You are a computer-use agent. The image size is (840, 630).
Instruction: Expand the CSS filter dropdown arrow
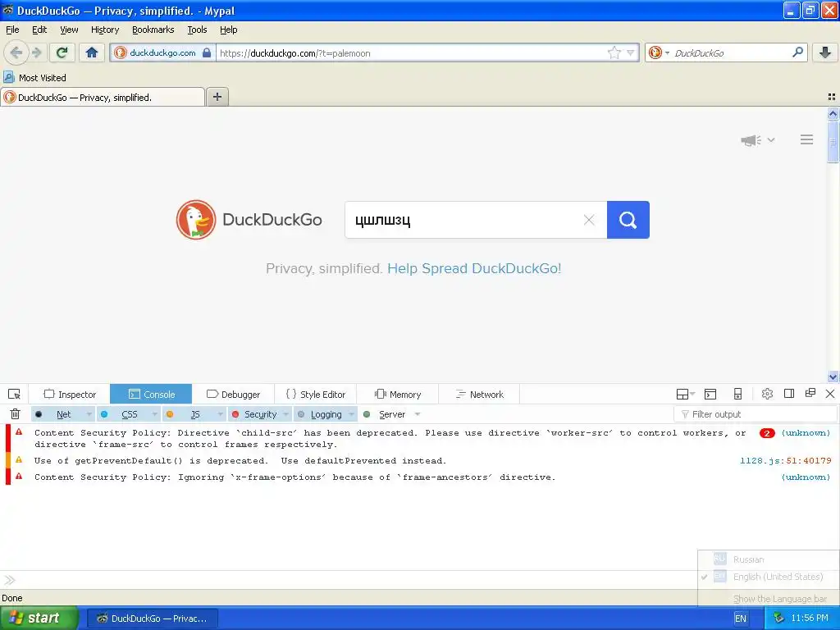155,414
